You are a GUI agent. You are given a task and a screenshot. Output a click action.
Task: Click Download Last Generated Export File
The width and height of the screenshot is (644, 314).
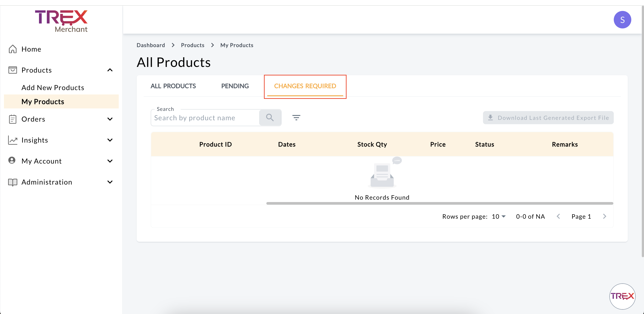[548, 118]
